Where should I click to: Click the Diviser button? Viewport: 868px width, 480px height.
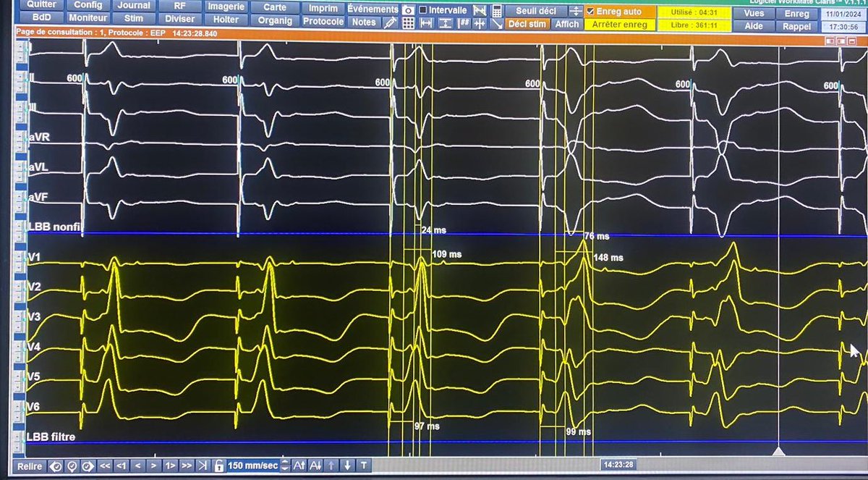tap(179, 19)
